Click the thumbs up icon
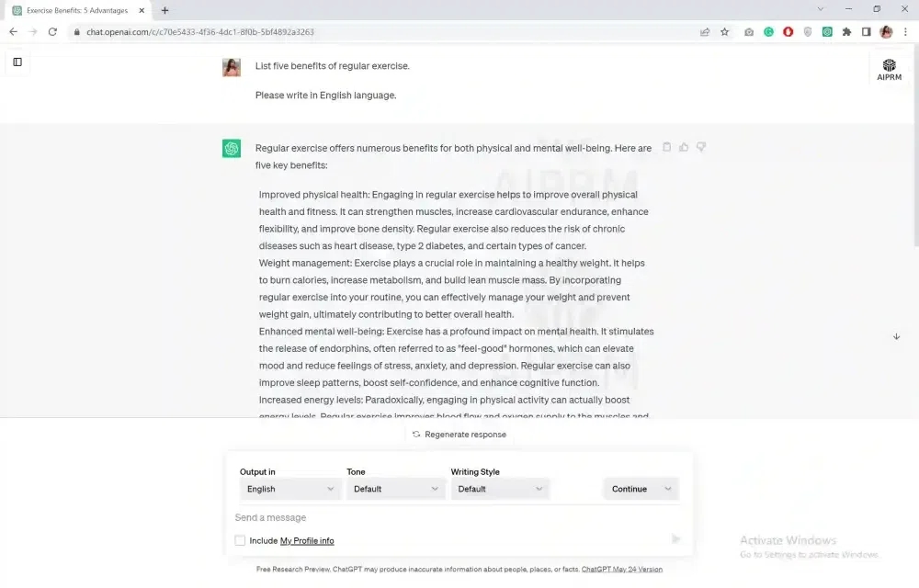The image size is (919, 588). coord(684,147)
